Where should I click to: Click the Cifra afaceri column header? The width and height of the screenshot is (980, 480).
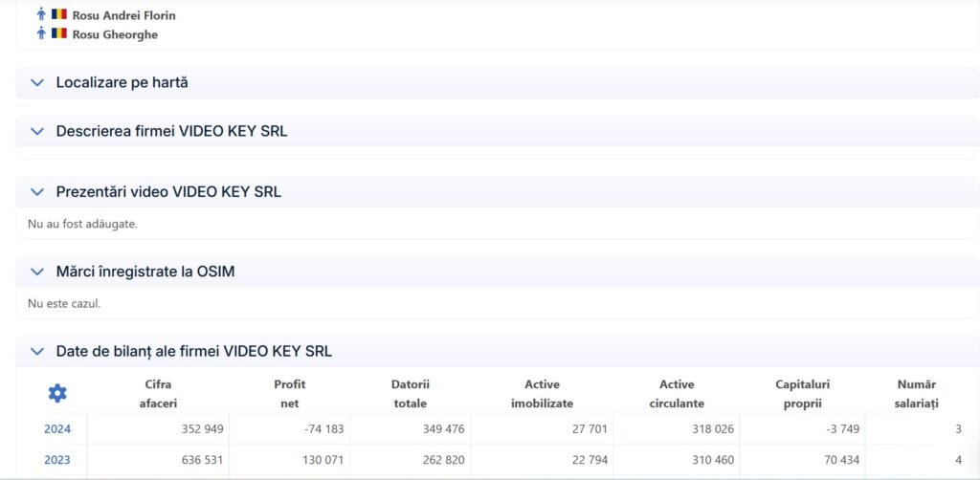(x=158, y=394)
